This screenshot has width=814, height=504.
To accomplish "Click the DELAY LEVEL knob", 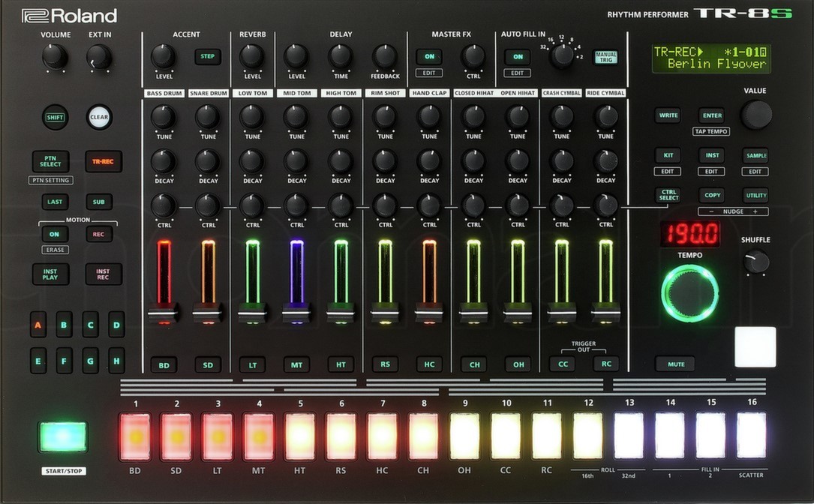I will point(296,56).
